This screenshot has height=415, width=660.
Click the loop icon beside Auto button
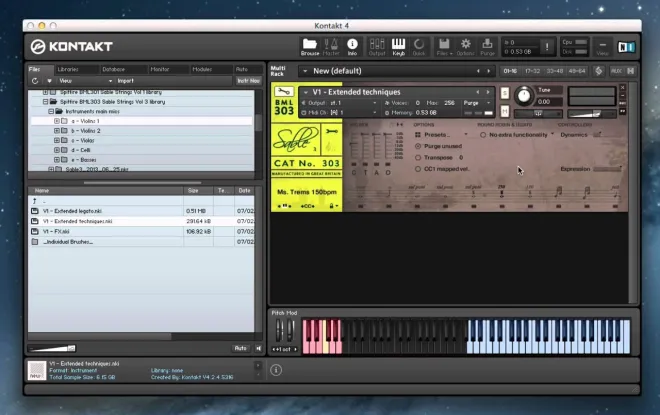point(258,348)
